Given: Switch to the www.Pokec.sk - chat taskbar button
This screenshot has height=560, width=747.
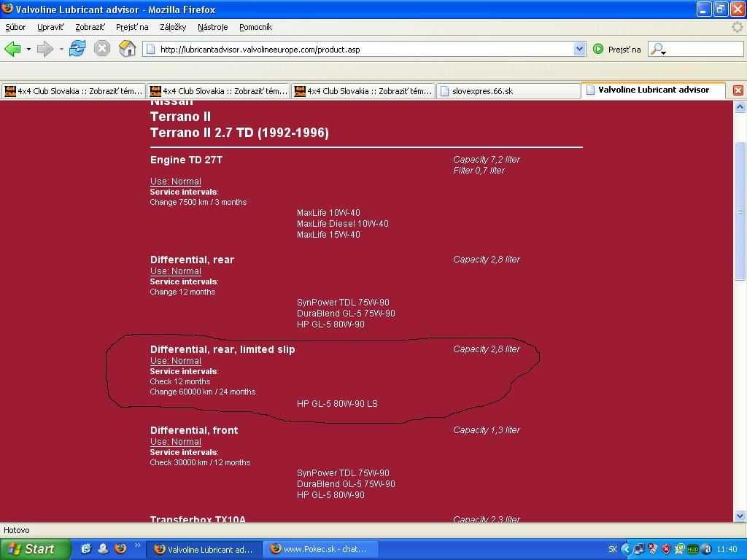Looking at the screenshot, I should 321,549.
